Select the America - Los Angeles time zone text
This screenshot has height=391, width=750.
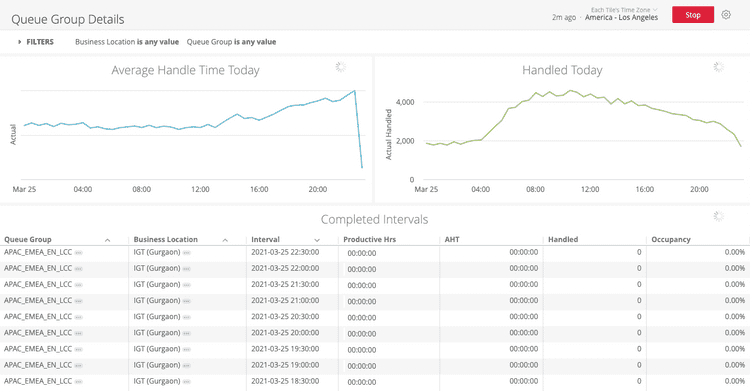621,18
